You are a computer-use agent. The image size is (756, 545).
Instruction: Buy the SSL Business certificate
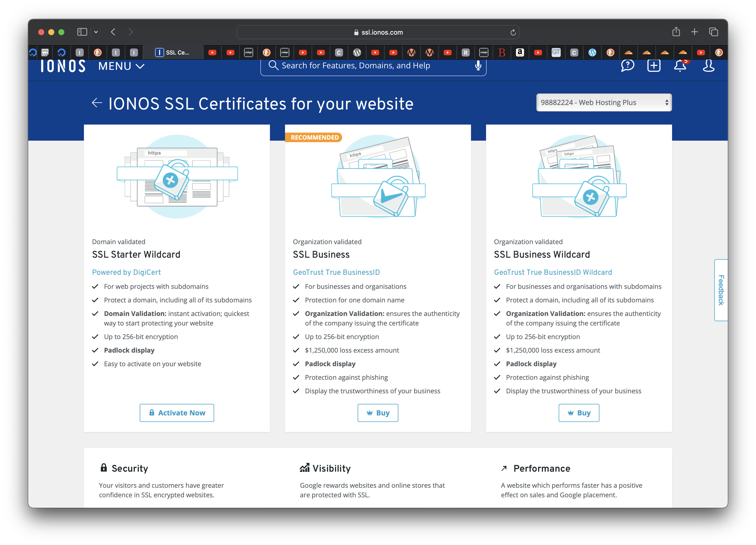pos(378,413)
